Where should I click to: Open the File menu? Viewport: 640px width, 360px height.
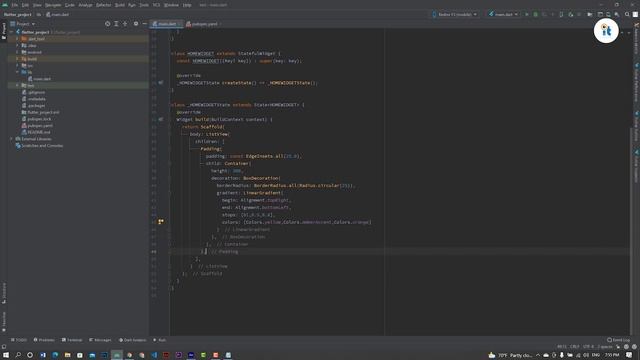tap(15, 5)
